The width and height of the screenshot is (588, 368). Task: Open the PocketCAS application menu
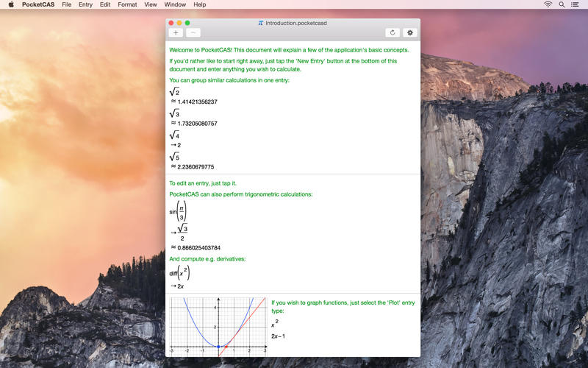38,4
